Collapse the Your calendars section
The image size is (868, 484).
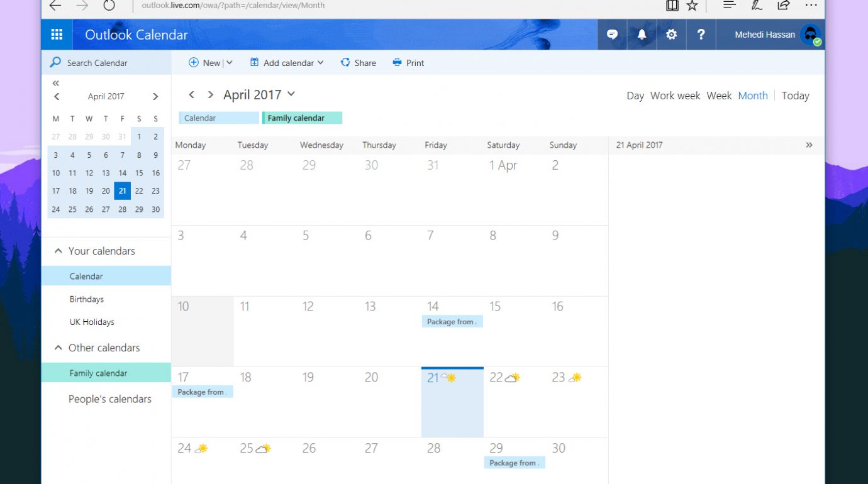[58, 251]
